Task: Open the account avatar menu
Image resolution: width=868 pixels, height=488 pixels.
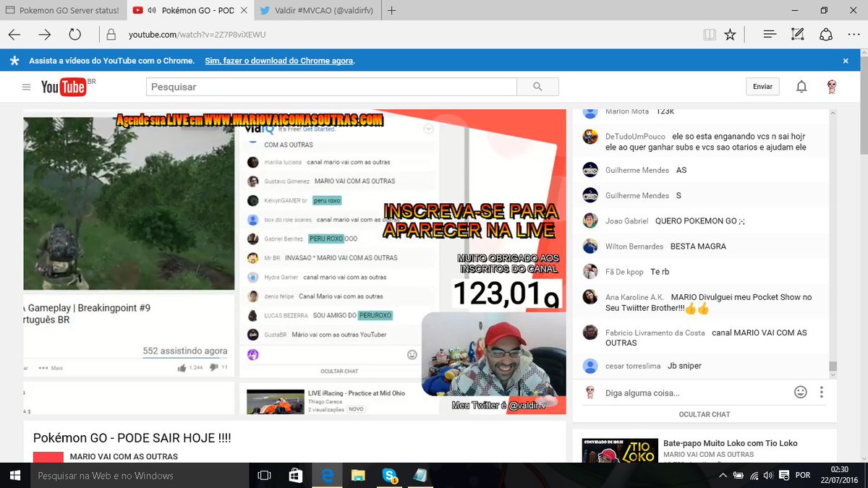Action: tap(833, 87)
